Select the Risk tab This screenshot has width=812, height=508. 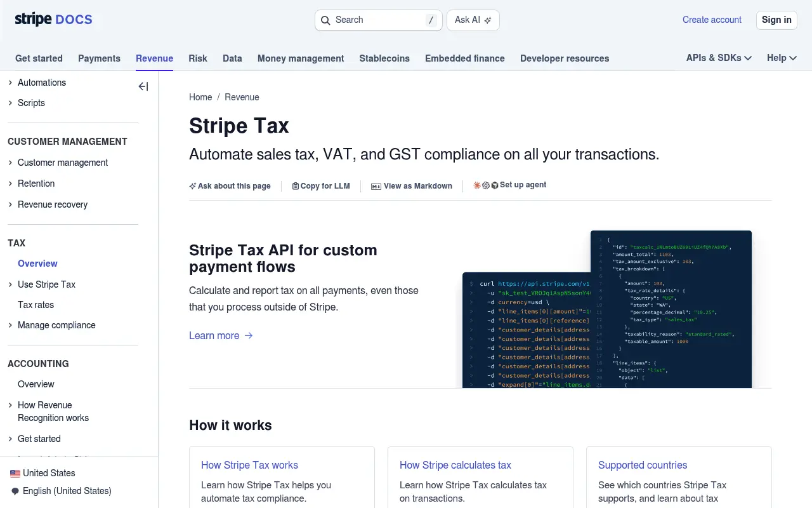pos(198,58)
